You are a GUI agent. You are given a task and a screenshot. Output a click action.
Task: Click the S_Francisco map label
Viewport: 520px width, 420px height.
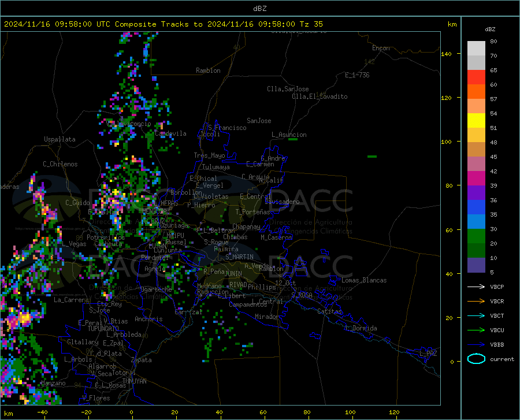point(227,128)
